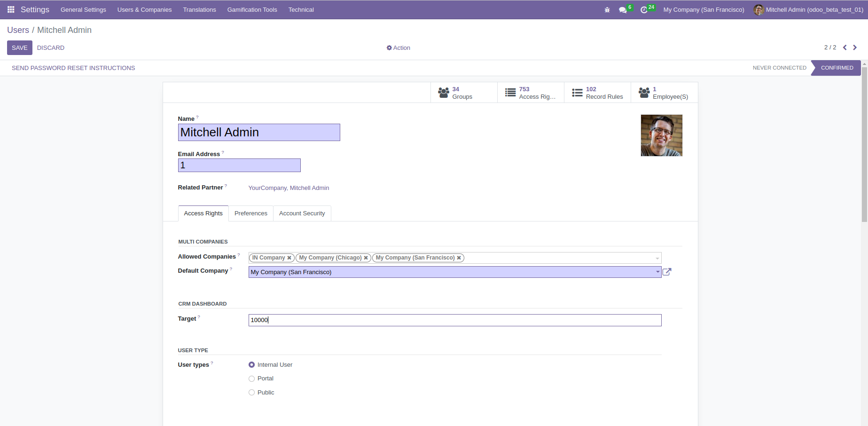Open the activities clock icon
Screen dimensions: 868x426
[644, 10]
